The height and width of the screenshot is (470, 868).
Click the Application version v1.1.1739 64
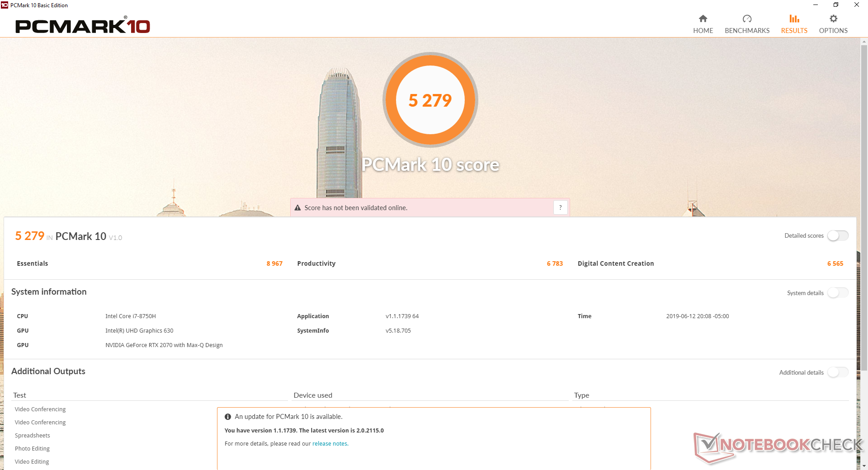point(402,316)
